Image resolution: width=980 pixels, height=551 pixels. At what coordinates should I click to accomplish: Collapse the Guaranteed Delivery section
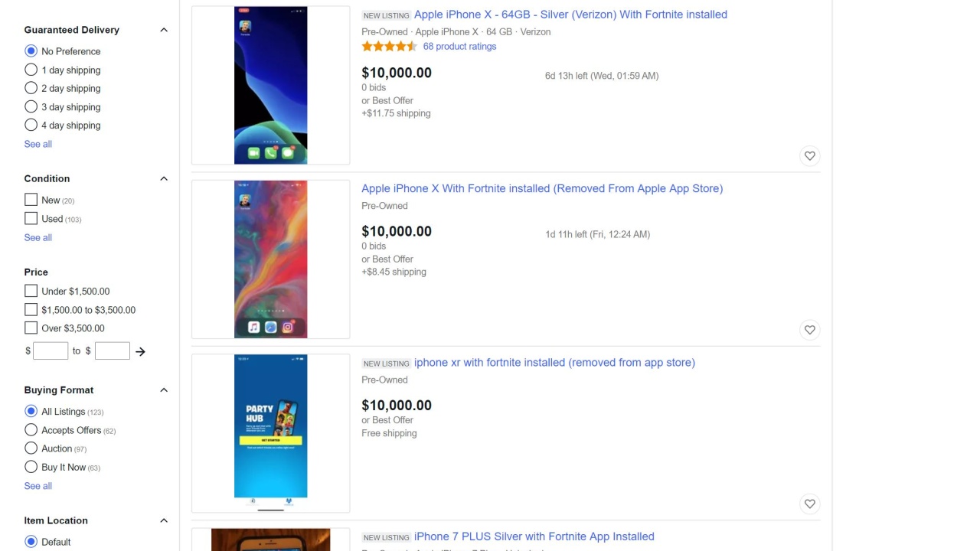pos(163,30)
